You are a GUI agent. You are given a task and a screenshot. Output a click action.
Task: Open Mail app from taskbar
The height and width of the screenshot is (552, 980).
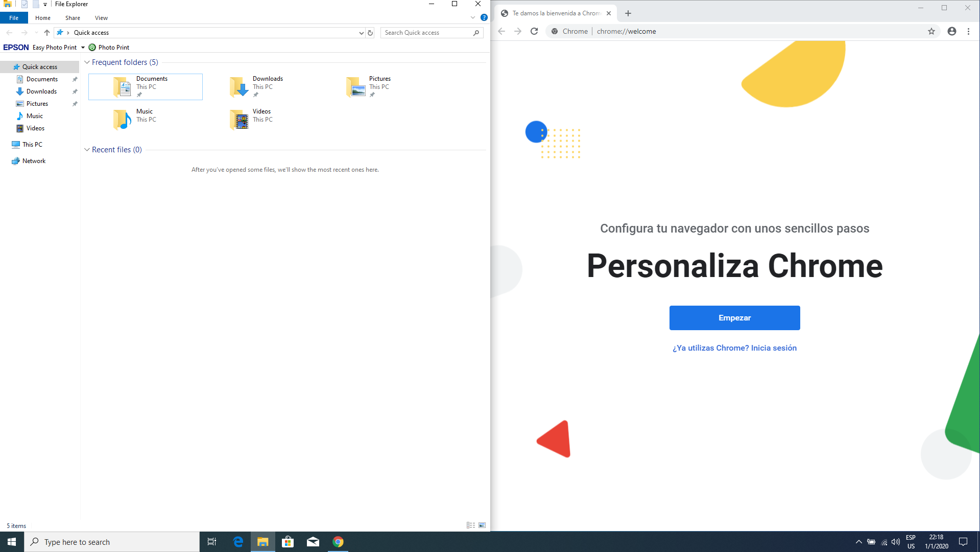click(313, 542)
